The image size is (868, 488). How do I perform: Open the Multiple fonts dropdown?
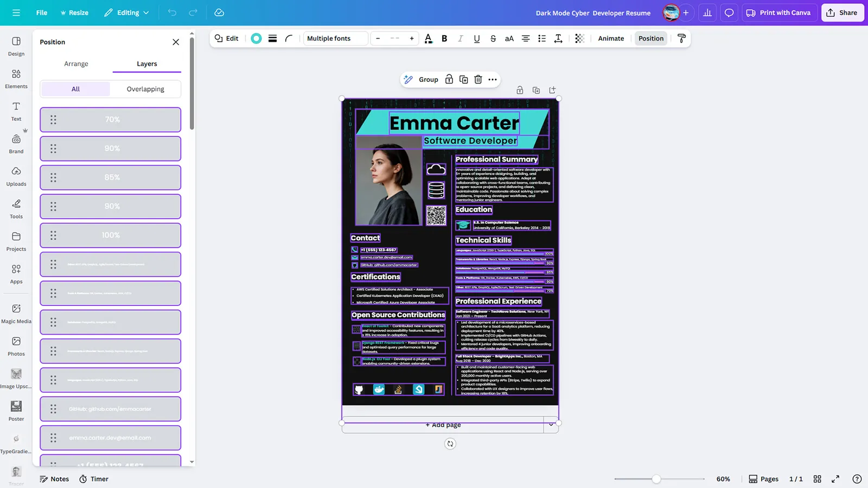click(335, 38)
